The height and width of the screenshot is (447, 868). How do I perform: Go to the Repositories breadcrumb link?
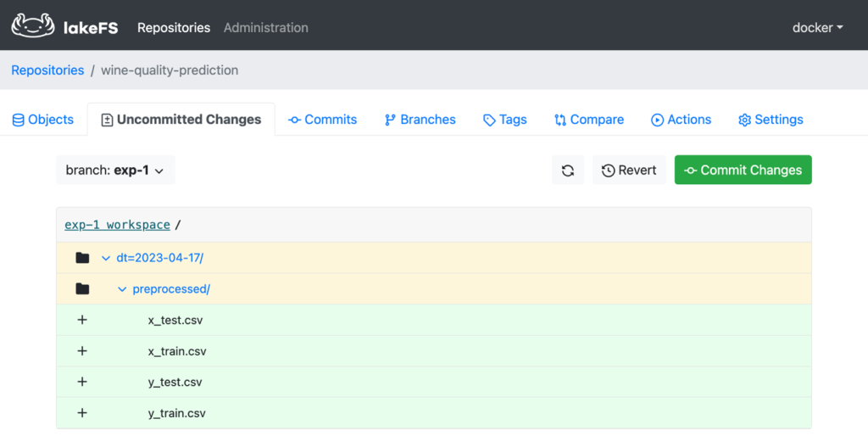coord(47,70)
